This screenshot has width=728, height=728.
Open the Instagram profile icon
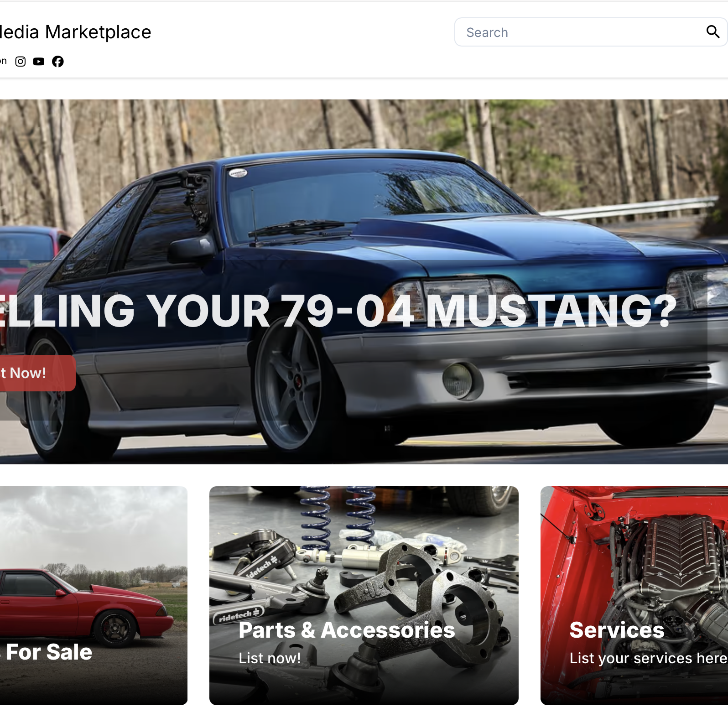point(21,62)
